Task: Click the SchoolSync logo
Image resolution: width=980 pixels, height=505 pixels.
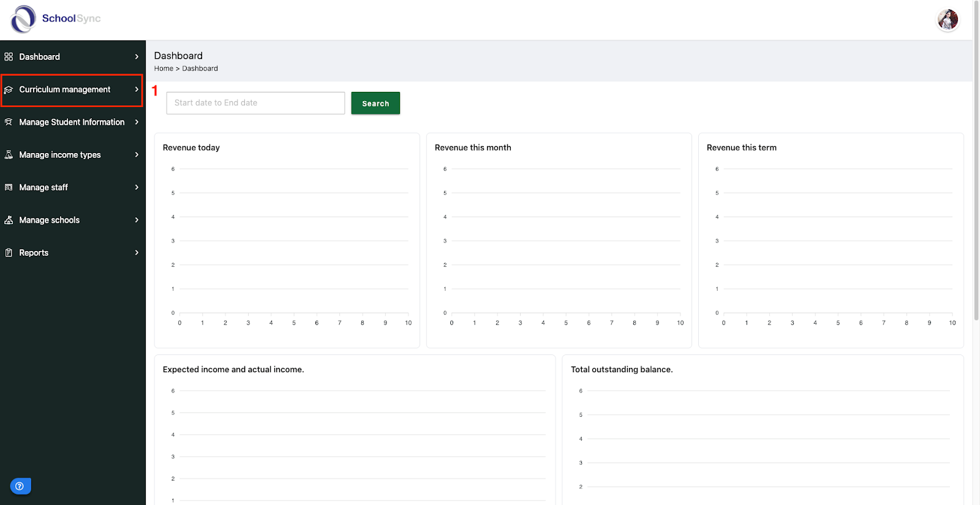Action: click(56, 19)
